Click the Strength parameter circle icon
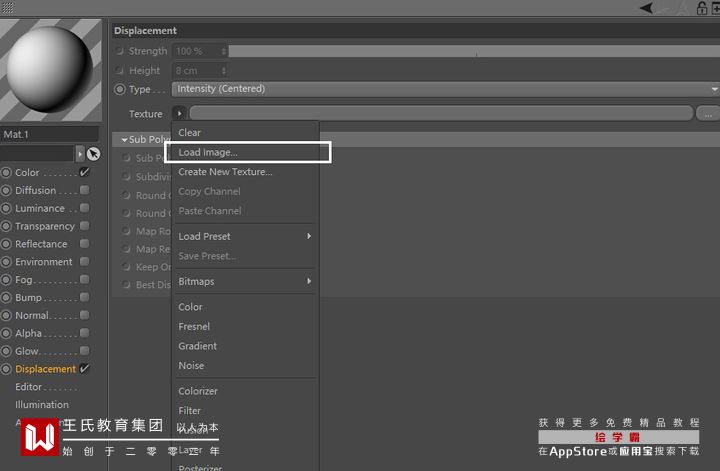Viewport: 720px width, 471px height. [x=119, y=51]
